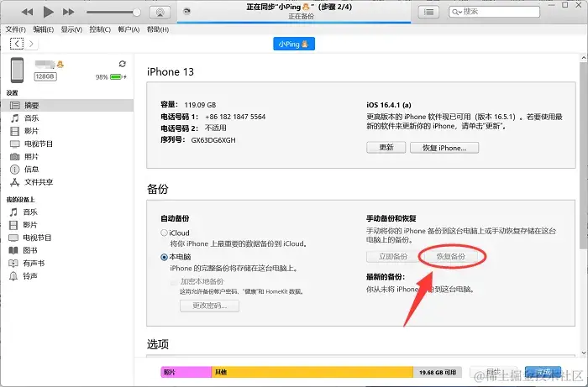The height and width of the screenshot is (387, 588).
Task: Click the iOS 16.4.1 (a) version text
Action: point(389,105)
